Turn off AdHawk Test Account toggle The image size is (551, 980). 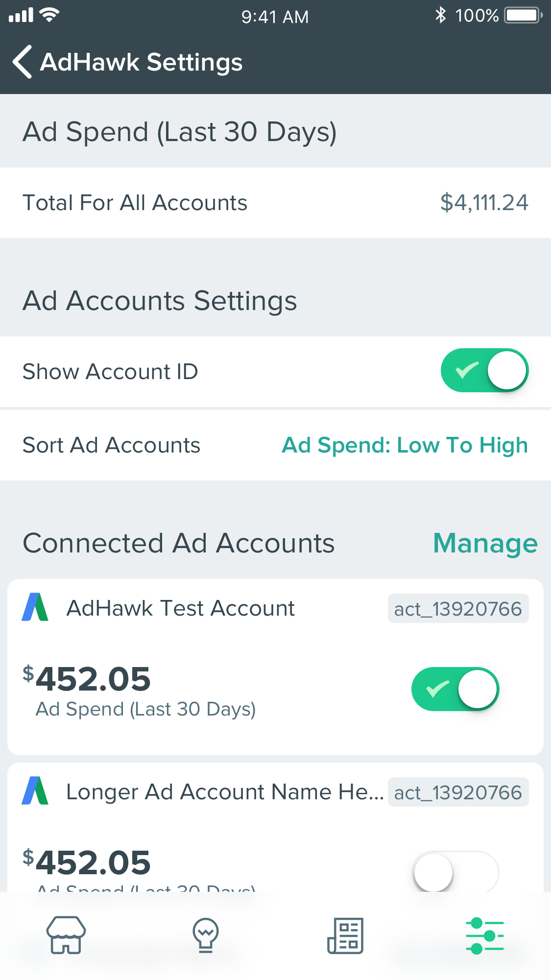(455, 689)
